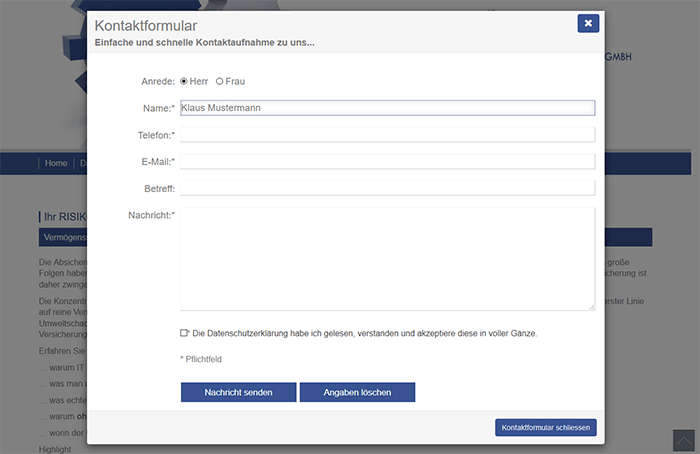Click the Kontaktformular dialog title

tap(146, 26)
